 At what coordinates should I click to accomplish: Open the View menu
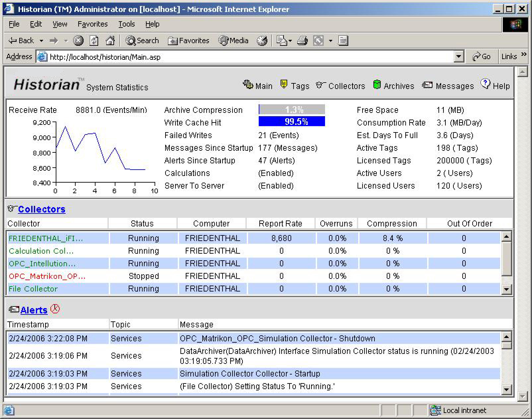60,24
